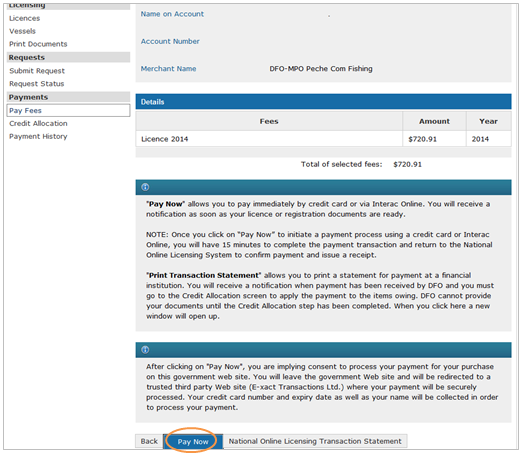The height and width of the screenshot is (455, 520).
Task: Click the '$720.91' amount cell in table
Action: pyautogui.click(x=434, y=139)
